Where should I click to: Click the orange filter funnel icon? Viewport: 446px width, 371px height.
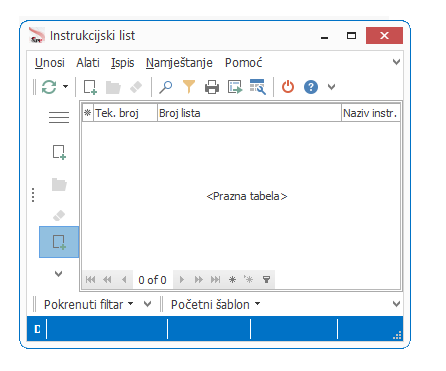[x=189, y=87]
